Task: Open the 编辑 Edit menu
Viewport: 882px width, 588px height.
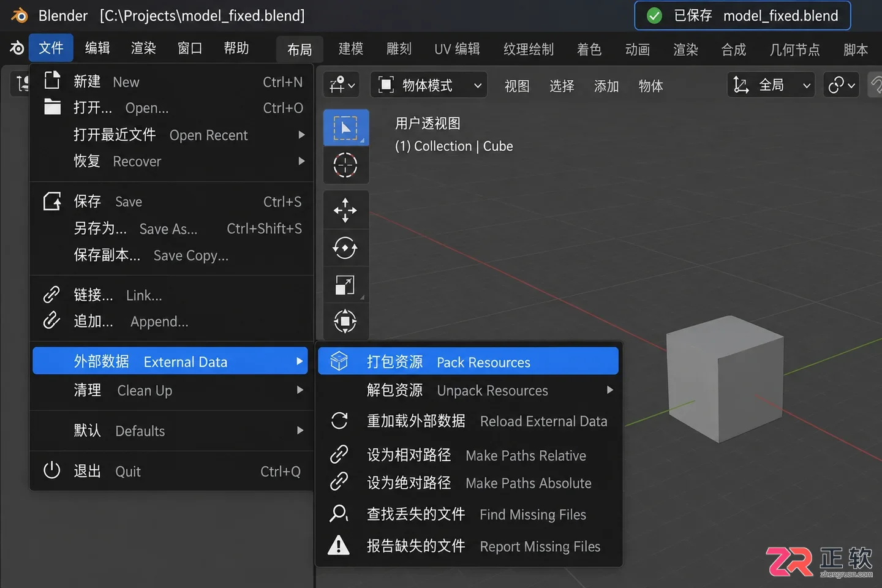Action: tap(97, 48)
